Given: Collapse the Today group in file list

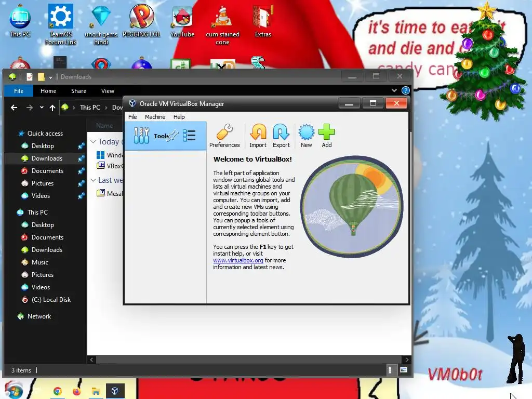Looking at the screenshot, I should 93,141.
